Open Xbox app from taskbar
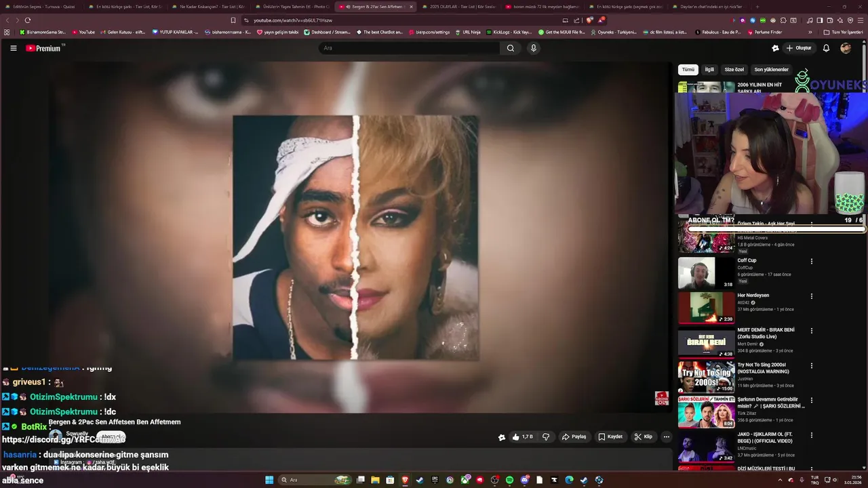This screenshot has height=488, width=868. (x=465, y=480)
